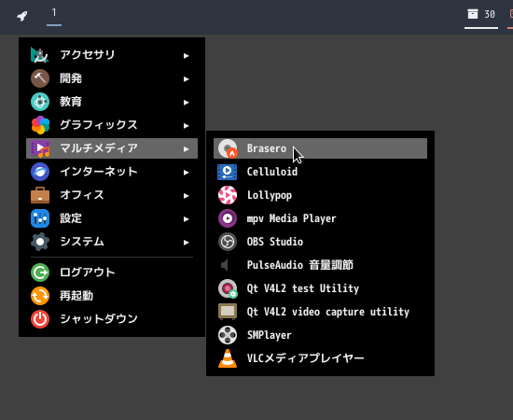This screenshot has height=420, width=513.
Task: Open Qt V4L2 video capture utility entry
Action: [x=320, y=312]
